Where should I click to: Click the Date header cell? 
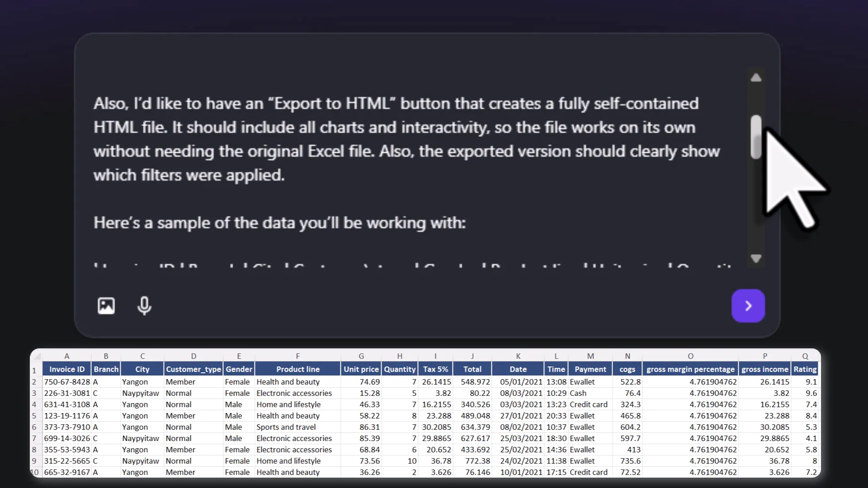coord(518,369)
